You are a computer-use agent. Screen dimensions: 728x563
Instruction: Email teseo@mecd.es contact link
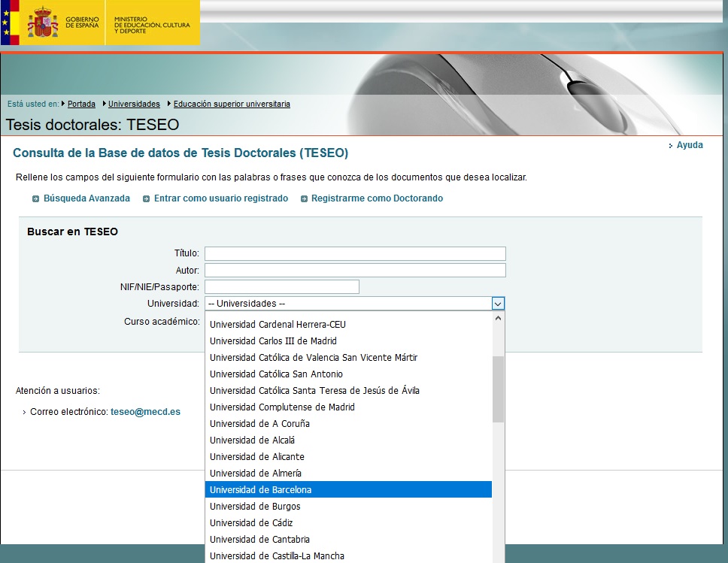145,412
